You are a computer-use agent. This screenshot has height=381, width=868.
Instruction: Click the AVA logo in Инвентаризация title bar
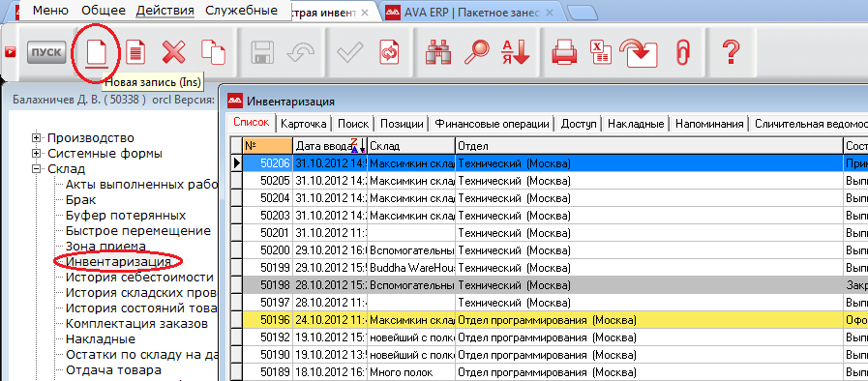(236, 102)
